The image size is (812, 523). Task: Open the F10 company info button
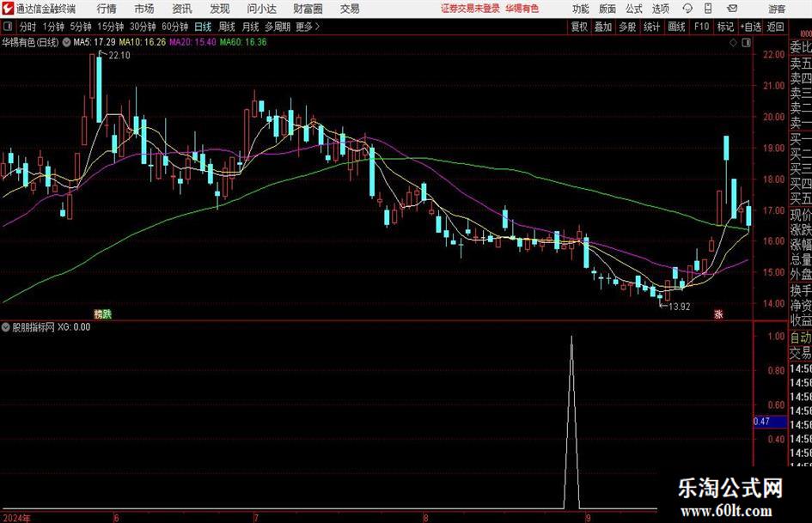tap(701, 27)
